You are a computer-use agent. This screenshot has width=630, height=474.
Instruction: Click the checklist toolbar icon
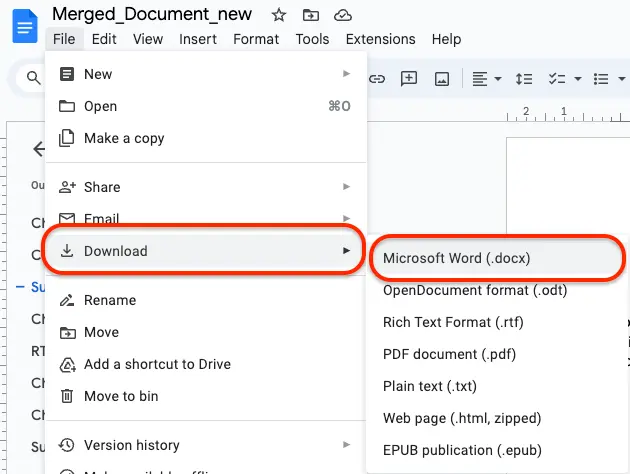[x=557, y=79]
